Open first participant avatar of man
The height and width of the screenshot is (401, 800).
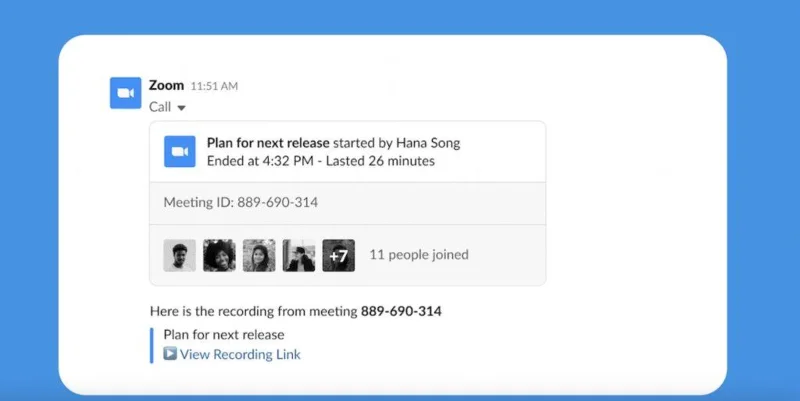[x=180, y=255]
